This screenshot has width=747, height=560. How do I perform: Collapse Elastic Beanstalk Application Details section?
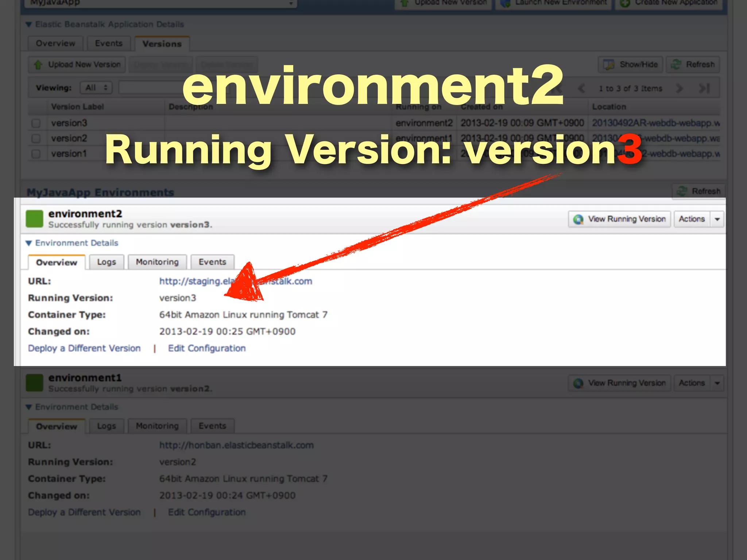point(29,24)
